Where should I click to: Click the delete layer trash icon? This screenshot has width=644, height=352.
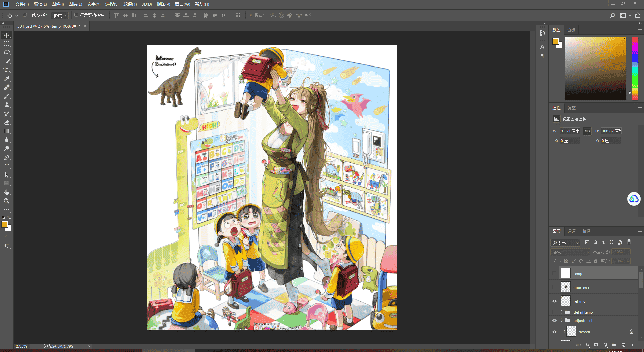633,345
